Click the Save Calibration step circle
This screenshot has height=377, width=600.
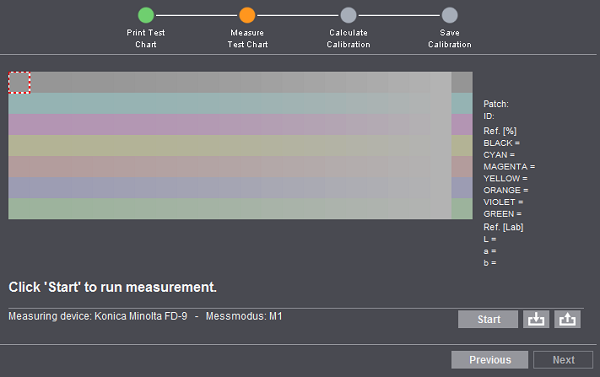[450, 15]
